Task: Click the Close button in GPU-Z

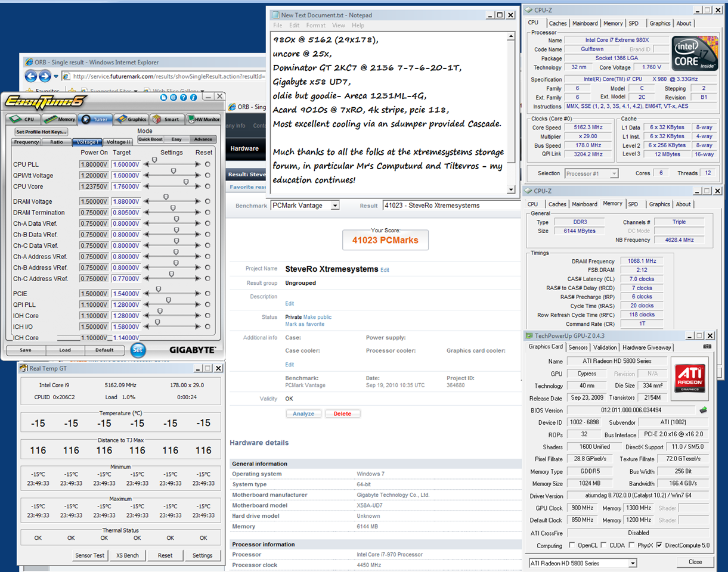Action: click(695, 562)
